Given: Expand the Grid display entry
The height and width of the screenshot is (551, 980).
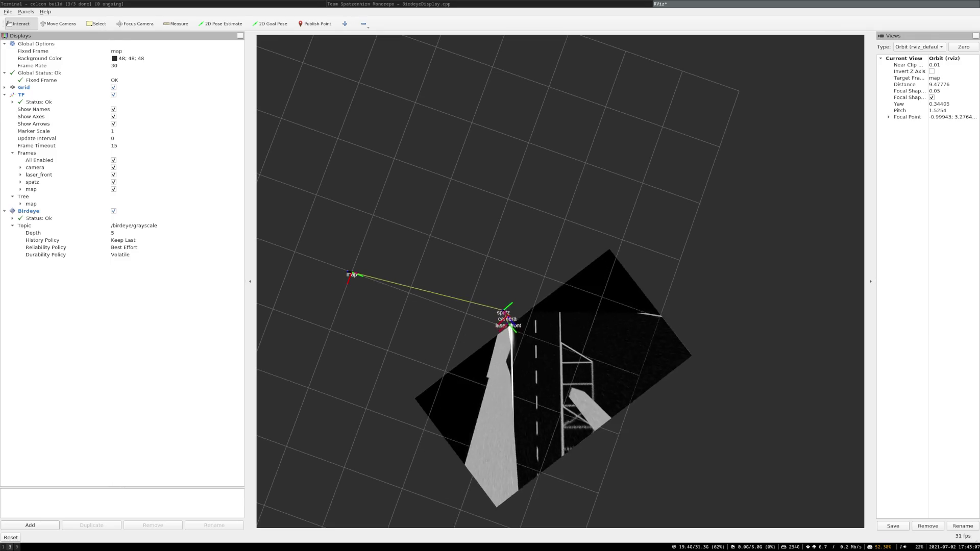Looking at the screenshot, I should tap(5, 87).
